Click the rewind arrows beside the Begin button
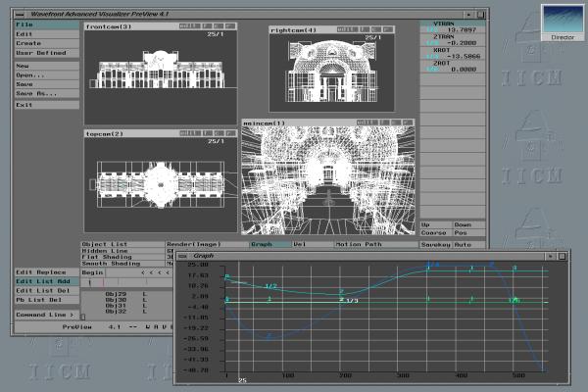The height and width of the screenshot is (392, 588). click(155, 272)
